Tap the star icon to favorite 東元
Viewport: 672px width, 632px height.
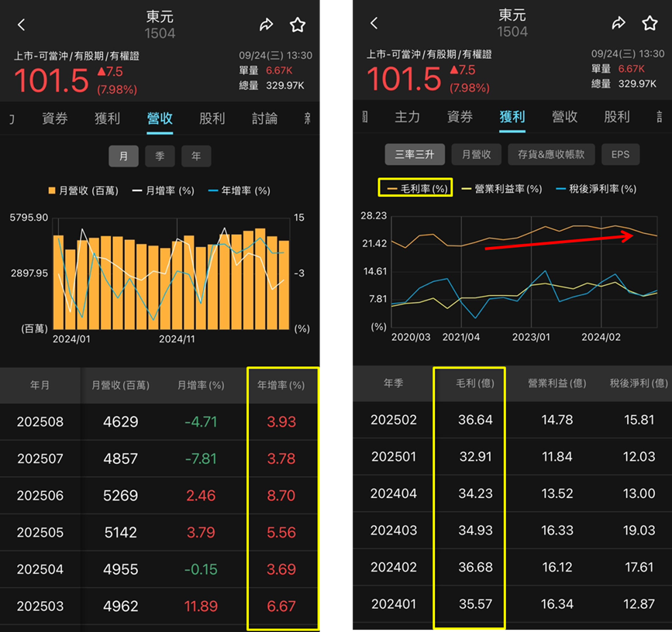[298, 24]
